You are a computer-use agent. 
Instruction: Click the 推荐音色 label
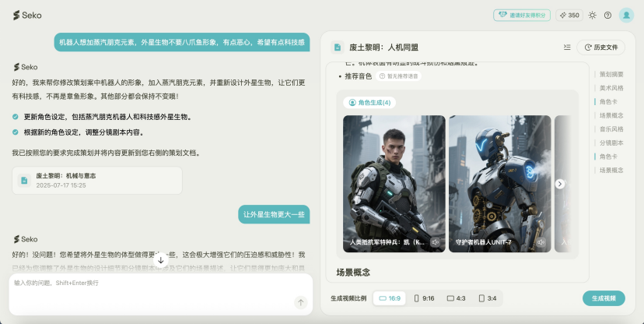[358, 76]
